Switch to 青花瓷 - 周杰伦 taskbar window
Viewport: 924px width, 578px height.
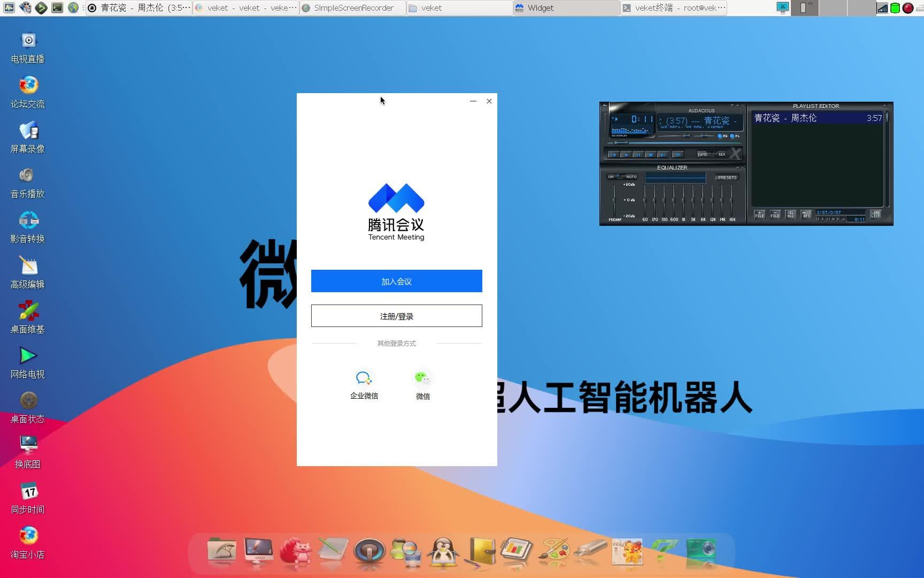tap(139, 7)
